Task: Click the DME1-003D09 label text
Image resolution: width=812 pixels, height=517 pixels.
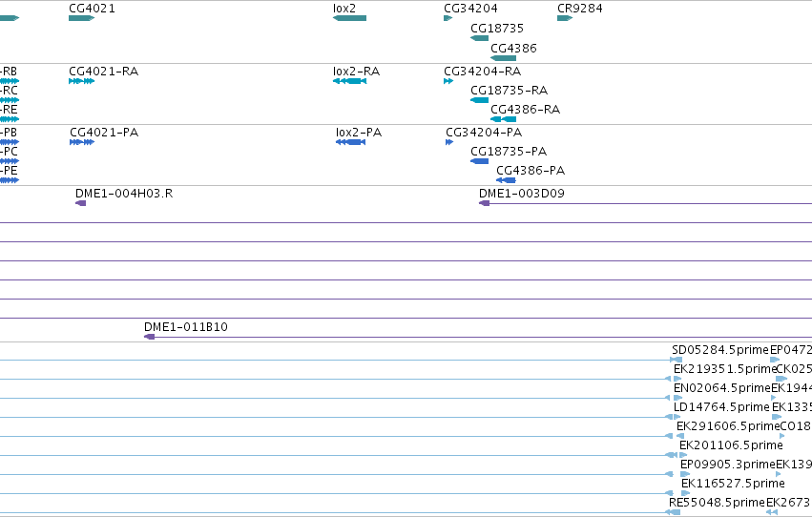Action: [x=522, y=193]
